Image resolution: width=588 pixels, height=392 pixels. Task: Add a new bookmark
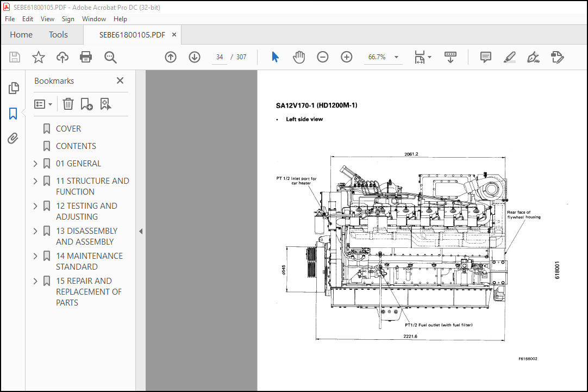86,104
